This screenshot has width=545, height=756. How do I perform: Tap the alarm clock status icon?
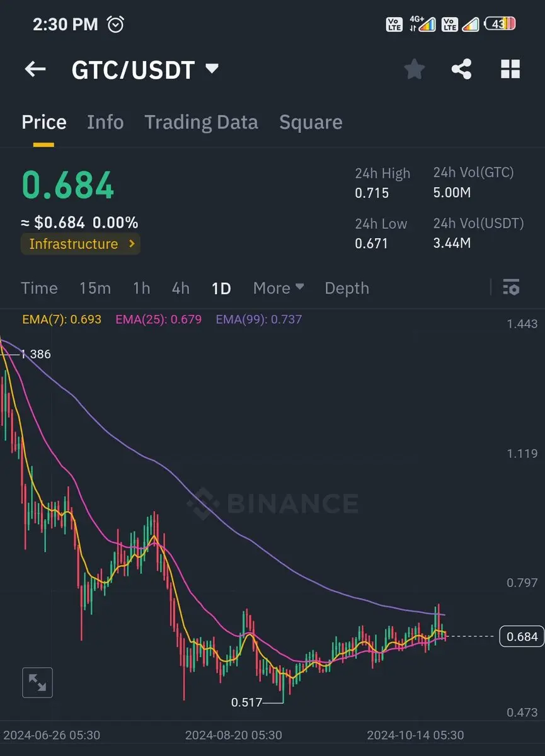click(x=116, y=24)
